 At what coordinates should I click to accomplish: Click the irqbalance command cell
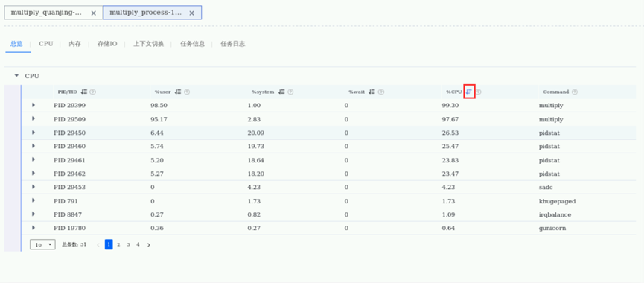pyautogui.click(x=555, y=214)
